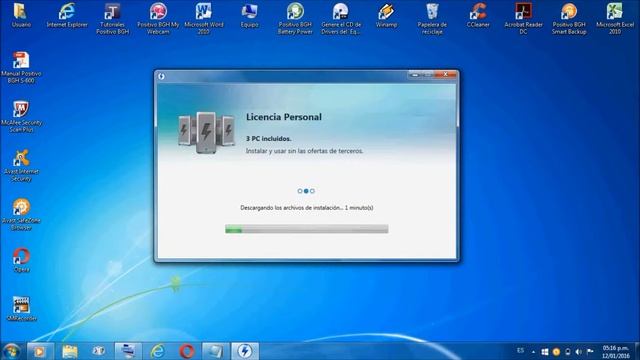Switch to the grey window taskbar button
This screenshot has width=640, height=360.
[215, 351]
